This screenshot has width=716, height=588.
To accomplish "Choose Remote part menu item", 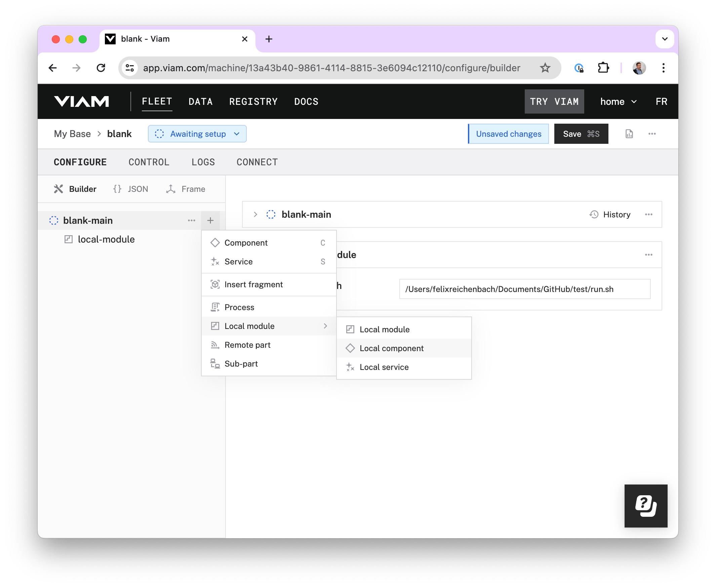I will pos(269,345).
